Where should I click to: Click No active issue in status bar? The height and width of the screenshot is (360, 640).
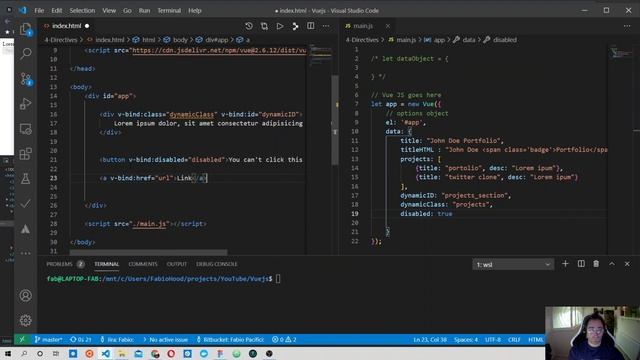click(x=165, y=340)
